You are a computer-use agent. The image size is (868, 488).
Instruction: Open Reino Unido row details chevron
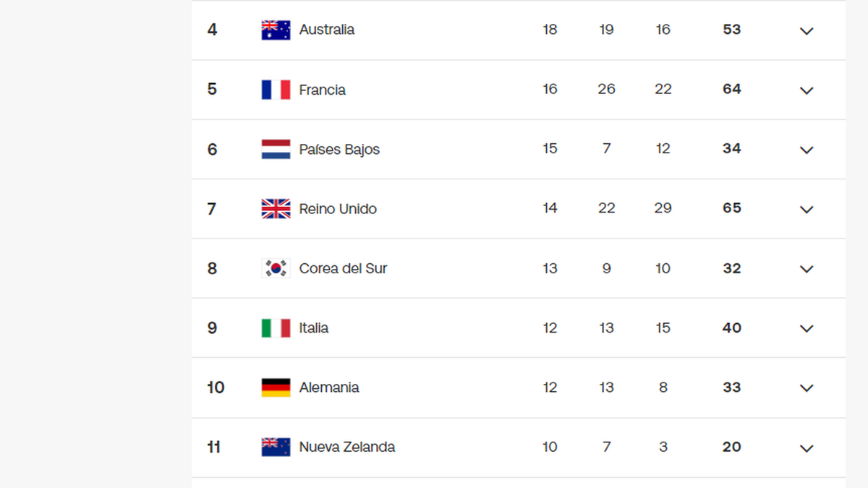pos(807,210)
